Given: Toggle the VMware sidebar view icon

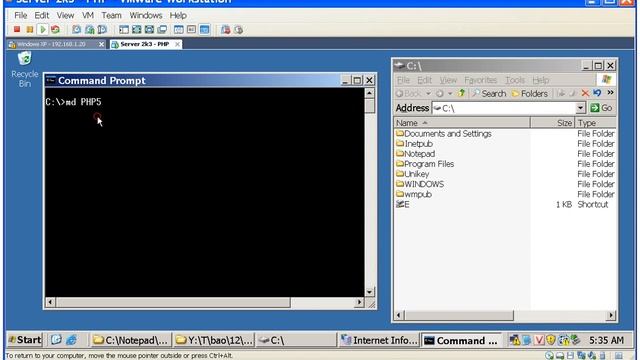Looking at the screenshot, I should coord(124,29).
